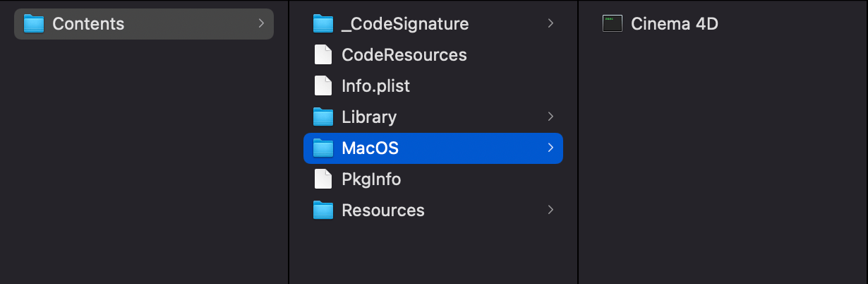
Task: Expand the Library folder chevron
Action: tap(550, 117)
